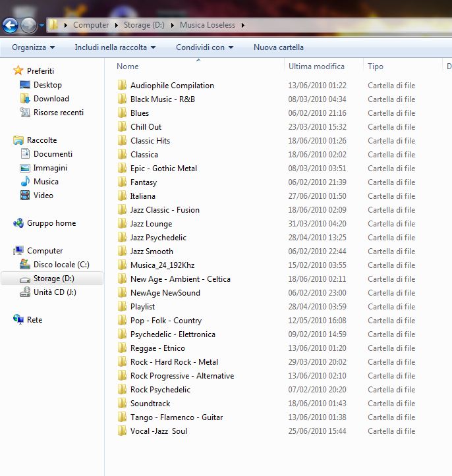Click the Immagini library icon
This screenshot has width=452, height=476.
(x=25, y=168)
